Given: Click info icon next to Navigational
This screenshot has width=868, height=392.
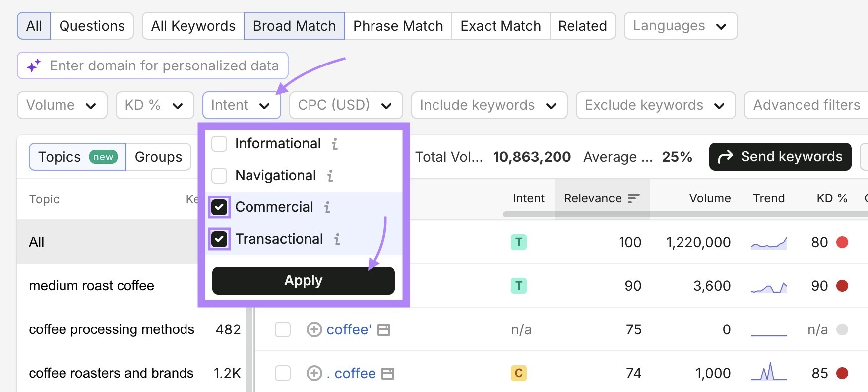Looking at the screenshot, I should 330,176.
